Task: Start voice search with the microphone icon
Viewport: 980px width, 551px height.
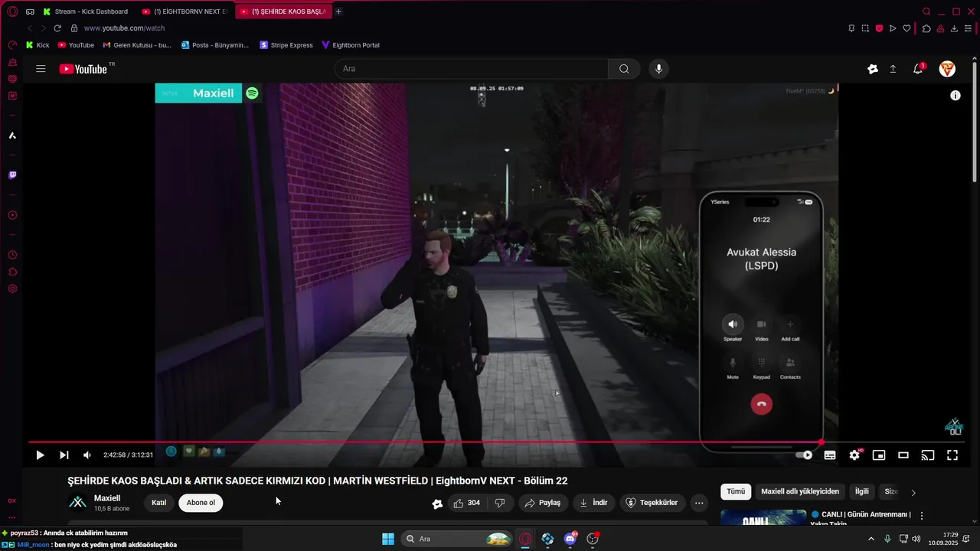Action: [658, 69]
